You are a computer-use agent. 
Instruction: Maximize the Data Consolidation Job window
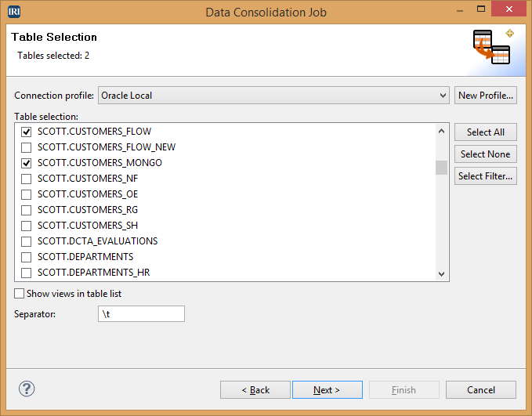pos(481,9)
